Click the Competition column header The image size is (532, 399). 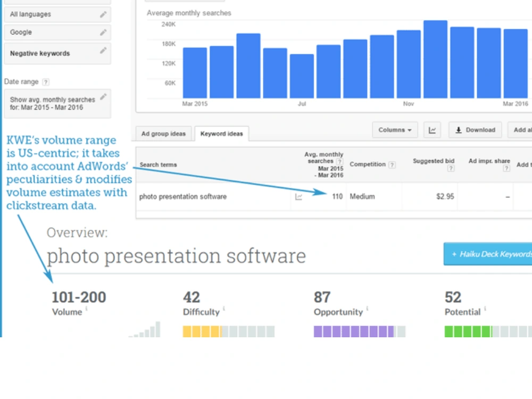(x=368, y=164)
